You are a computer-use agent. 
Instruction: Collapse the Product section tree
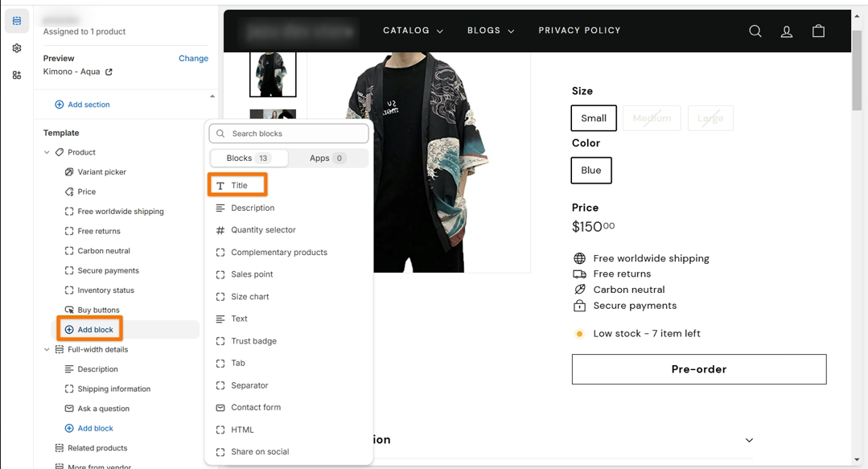47,152
